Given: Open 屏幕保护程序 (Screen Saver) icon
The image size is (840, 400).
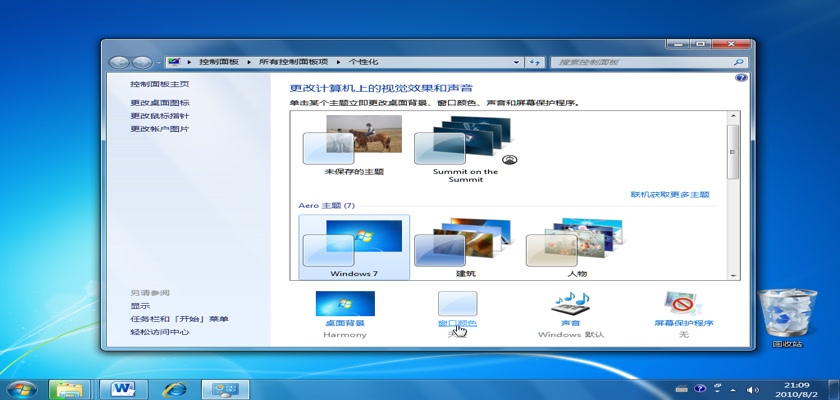Looking at the screenshot, I should coord(684,304).
